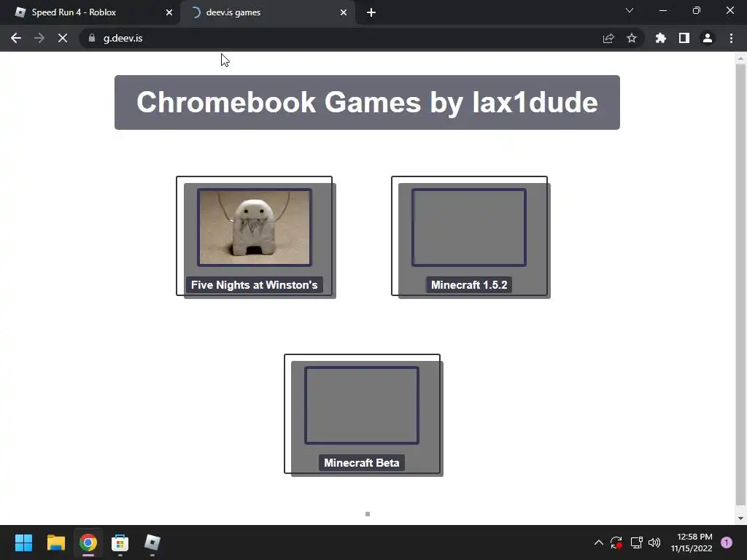The width and height of the screenshot is (747, 560).
Task: Open the Chrome profile menu
Action: tap(708, 38)
